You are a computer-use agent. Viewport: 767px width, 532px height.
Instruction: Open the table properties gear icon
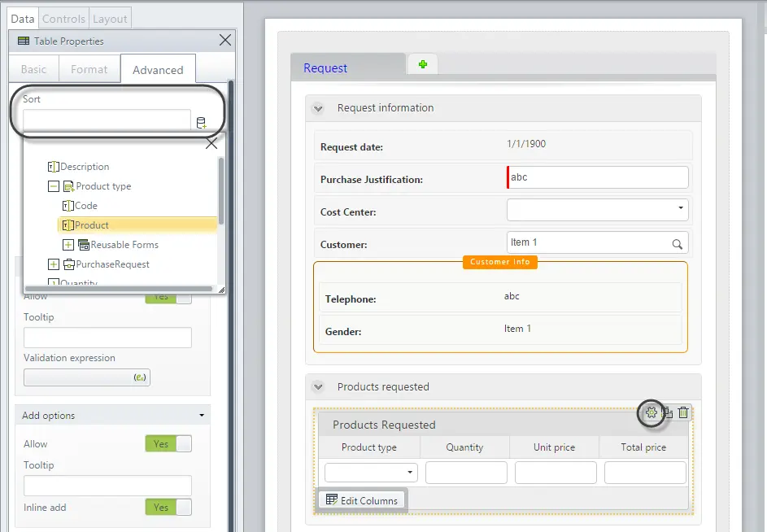[x=651, y=412]
